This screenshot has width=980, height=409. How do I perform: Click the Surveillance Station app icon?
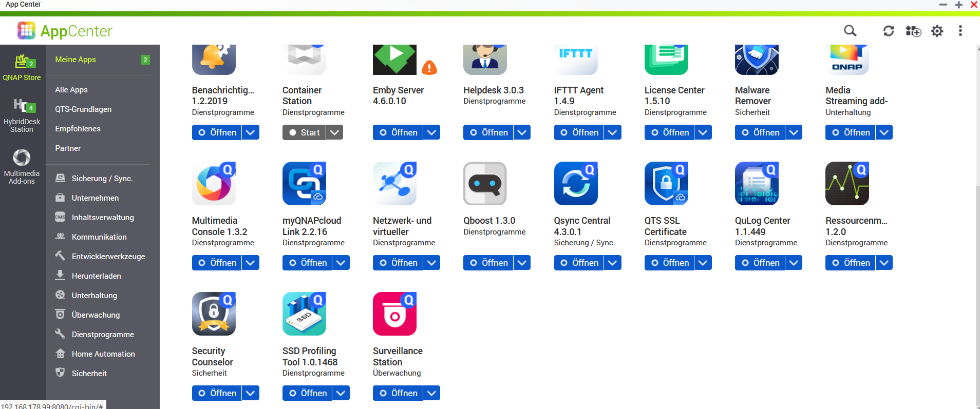(x=394, y=314)
